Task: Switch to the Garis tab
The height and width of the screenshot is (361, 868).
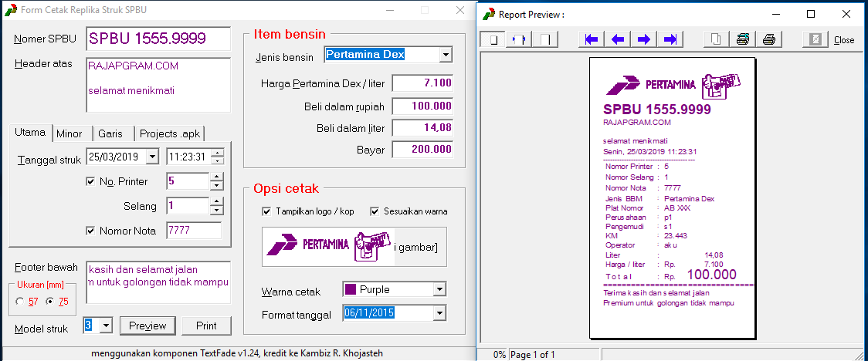Action: (110, 133)
